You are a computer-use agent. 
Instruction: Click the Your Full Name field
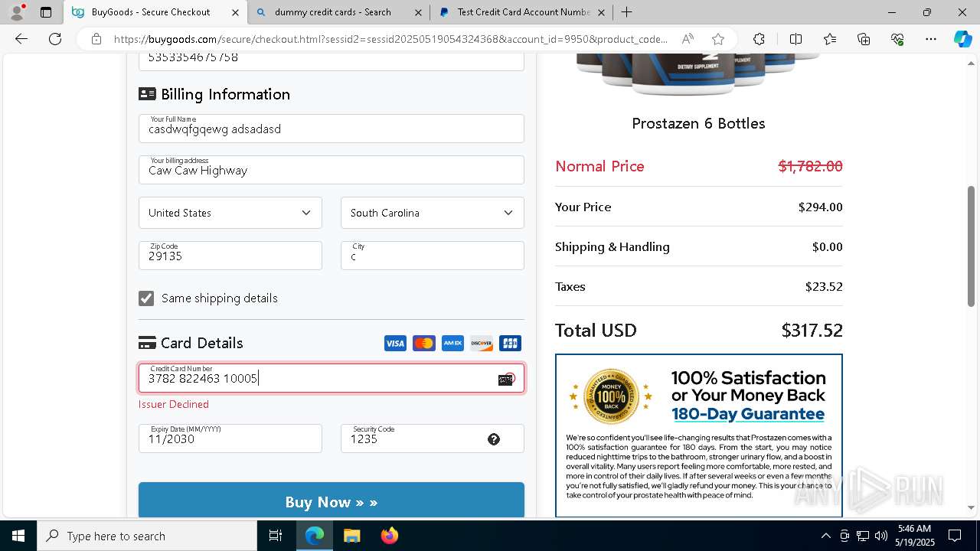[332, 129]
